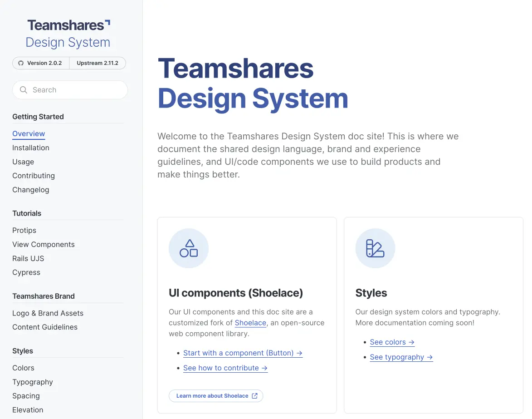Click the Styles card title
Image resolution: width=532 pixels, height=419 pixels.
(371, 293)
